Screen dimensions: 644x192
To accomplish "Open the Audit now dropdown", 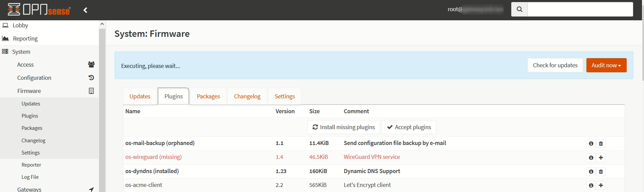I will pos(606,65).
